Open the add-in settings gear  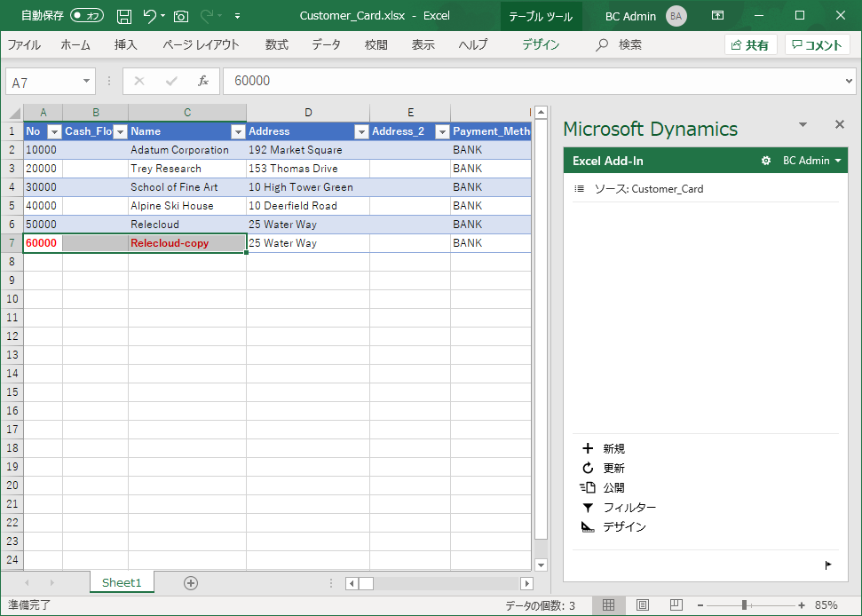click(766, 161)
